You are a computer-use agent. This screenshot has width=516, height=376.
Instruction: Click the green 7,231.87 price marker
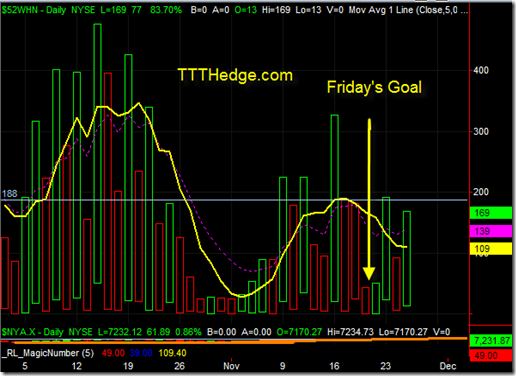[491, 341]
